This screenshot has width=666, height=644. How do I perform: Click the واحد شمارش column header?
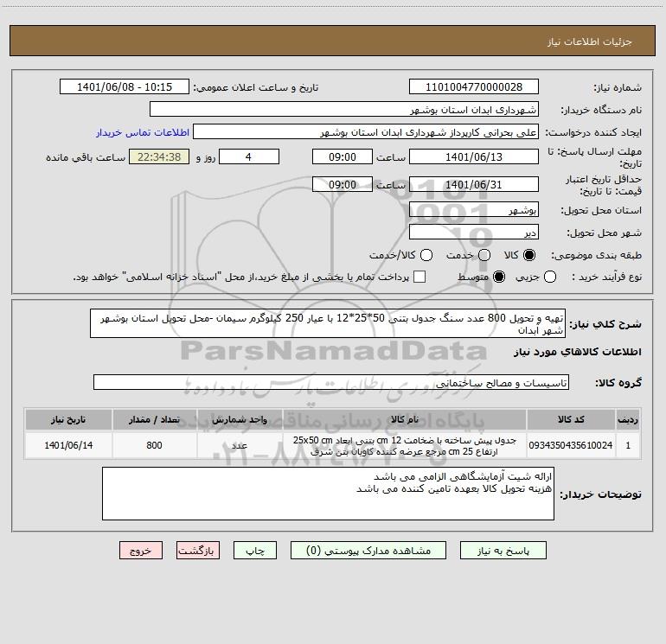[240, 419]
